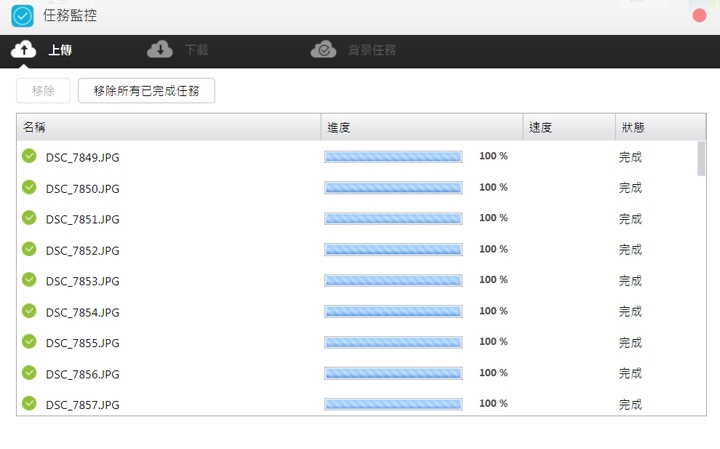Sort by the 進度 column header
This screenshot has height=449, width=720.
(422, 127)
